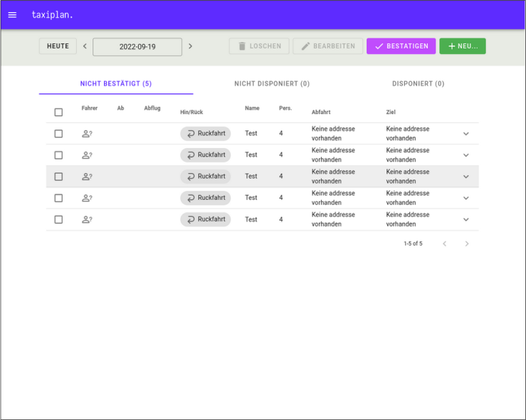The height and width of the screenshot is (420, 526).
Task: Click Ruckfahrt chip in second row
Action: pyautogui.click(x=205, y=155)
